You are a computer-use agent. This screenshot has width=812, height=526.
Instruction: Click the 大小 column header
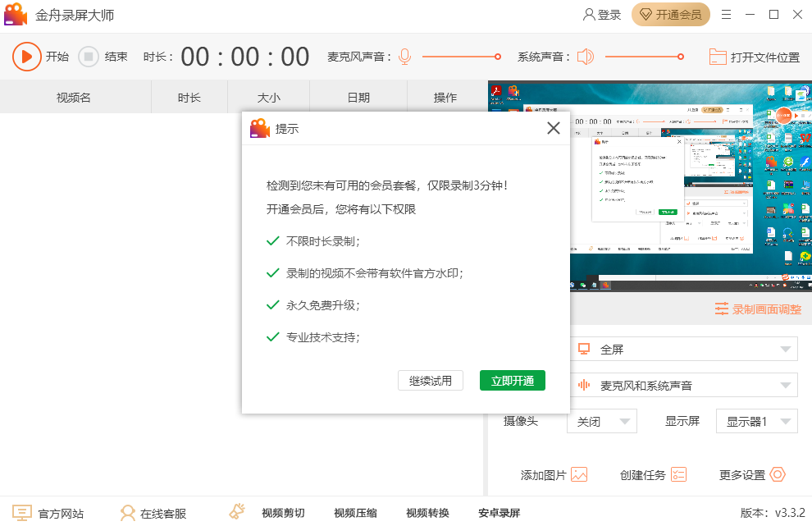269,98
